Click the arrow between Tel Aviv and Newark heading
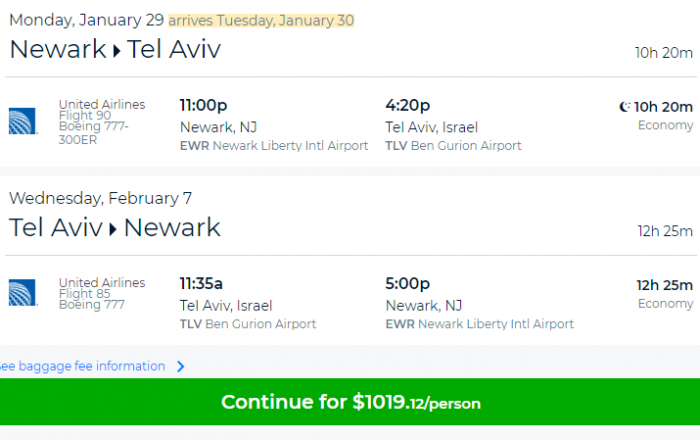Screen dimensions: 700x440 pos(113,229)
